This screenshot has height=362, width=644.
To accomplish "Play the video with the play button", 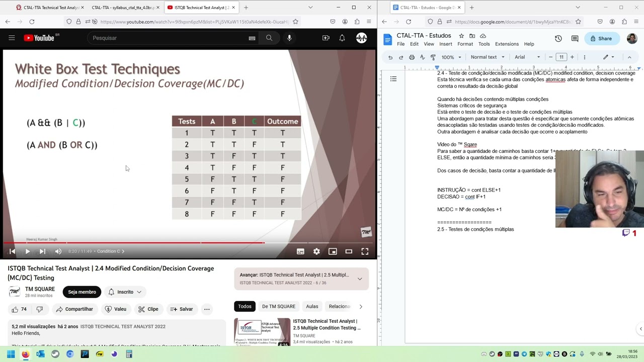I will 27,251.
